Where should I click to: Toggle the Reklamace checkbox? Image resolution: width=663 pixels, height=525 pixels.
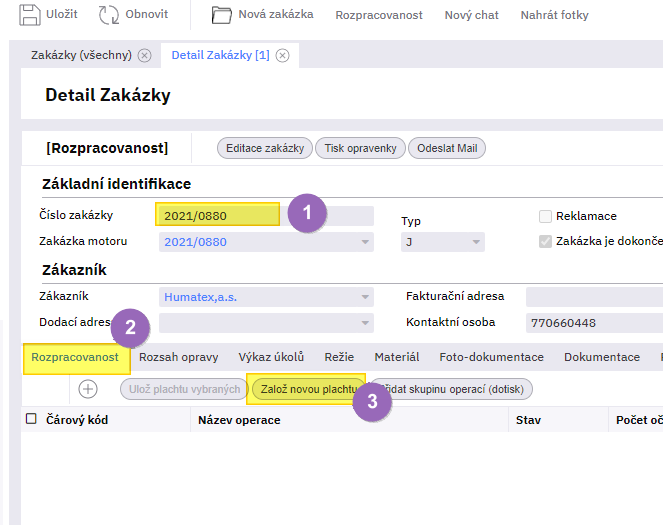tap(545, 216)
